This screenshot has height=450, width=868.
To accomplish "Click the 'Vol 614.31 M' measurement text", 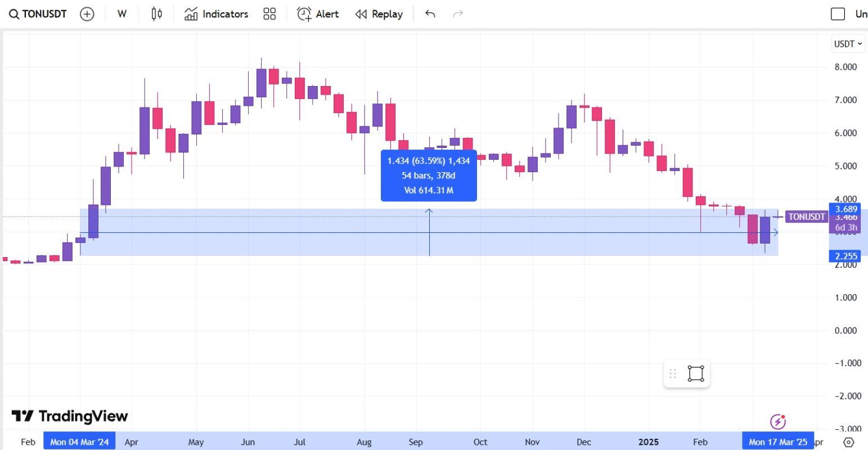I will tap(429, 190).
